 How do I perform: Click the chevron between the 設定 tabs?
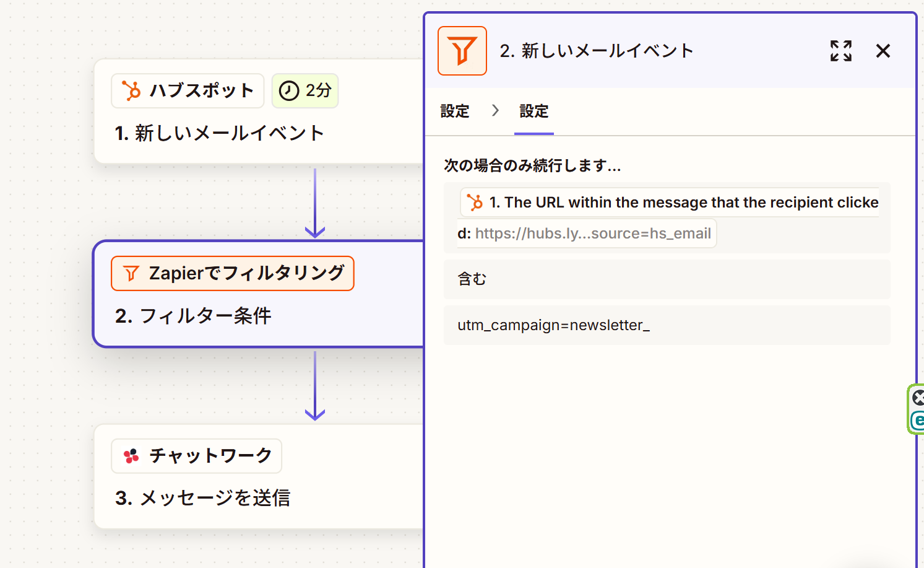click(x=495, y=110)
